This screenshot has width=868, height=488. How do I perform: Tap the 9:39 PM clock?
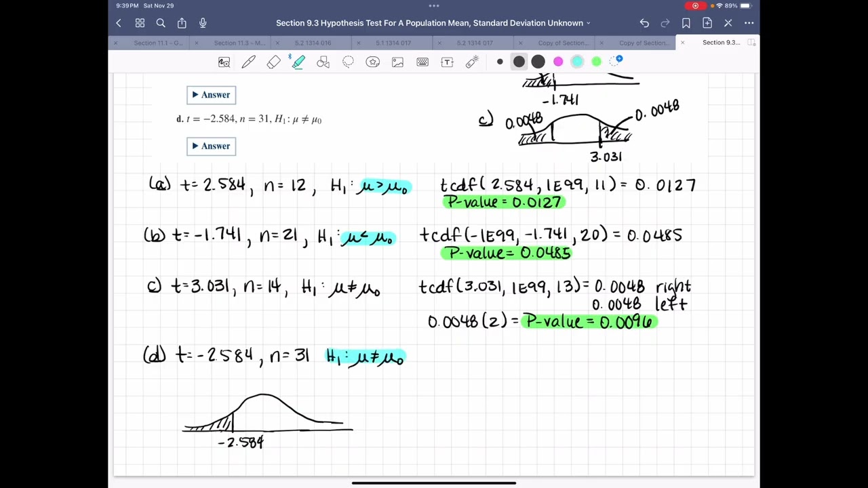pyautogui.click(x=127, y=5)
